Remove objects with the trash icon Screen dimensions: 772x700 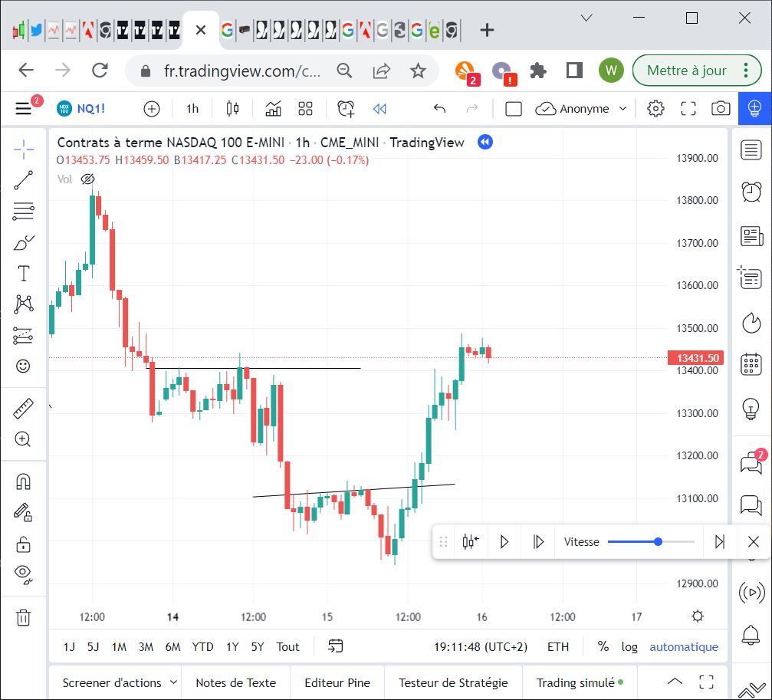point(23,616)
